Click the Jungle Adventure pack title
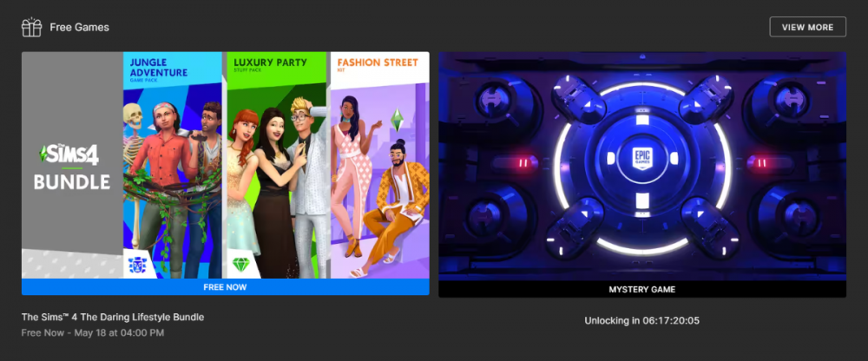The height and width of the screenshot is (361, 868). (158, 69)
